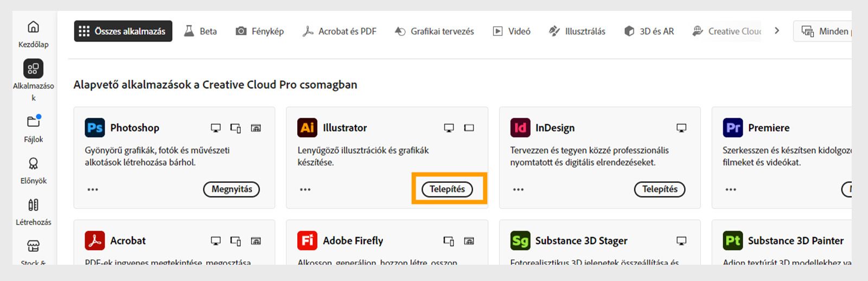Click the Photoshop app title

135,128
